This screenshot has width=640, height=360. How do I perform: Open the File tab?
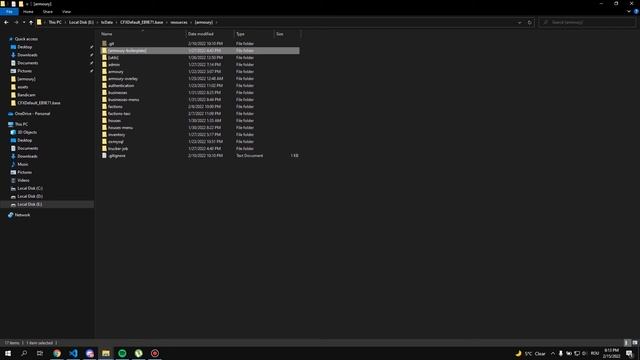[9, 12]
